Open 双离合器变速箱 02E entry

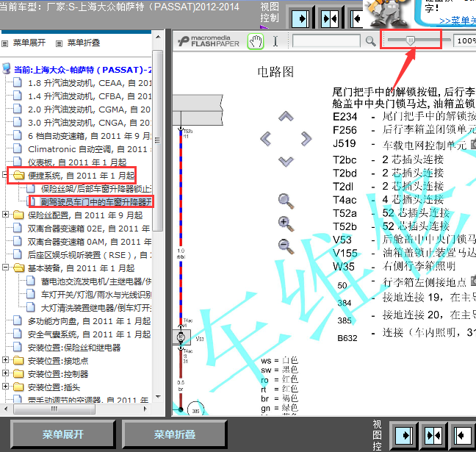pyautogui.click(x=89, y=229)
